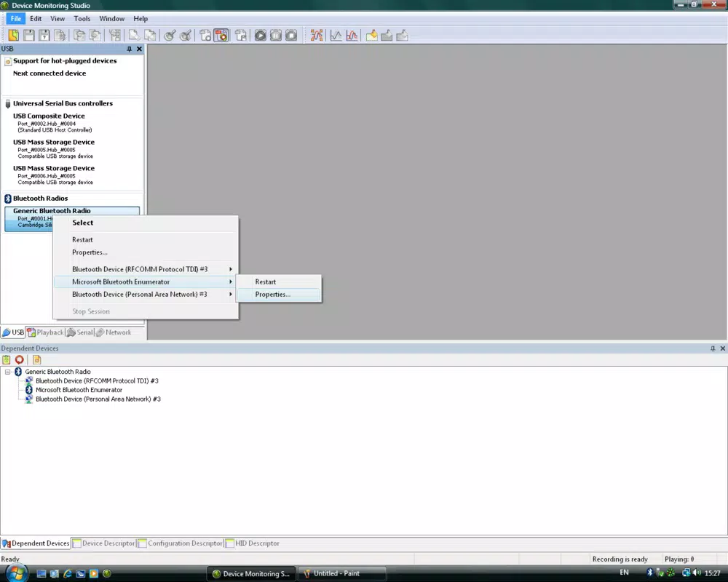Click the Windows Start button
The width and height of the screenshot is (728, 582).
tap(15, 573)
